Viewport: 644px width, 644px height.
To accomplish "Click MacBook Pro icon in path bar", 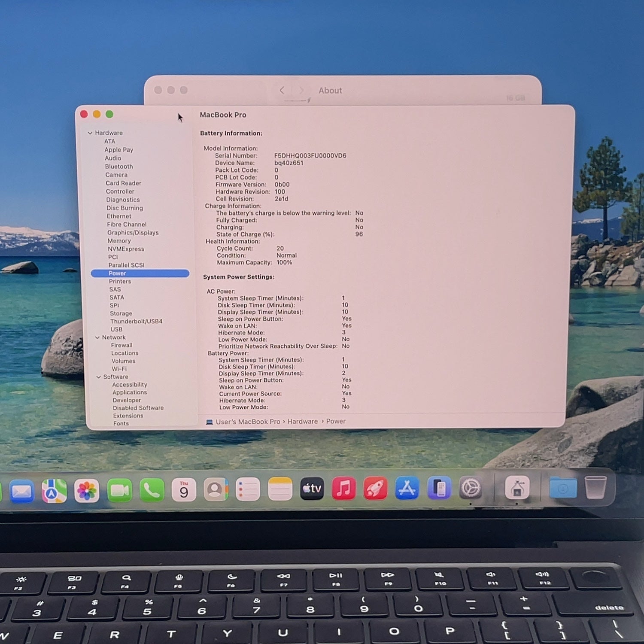I will pyautogui.click(x=210, y=422).
